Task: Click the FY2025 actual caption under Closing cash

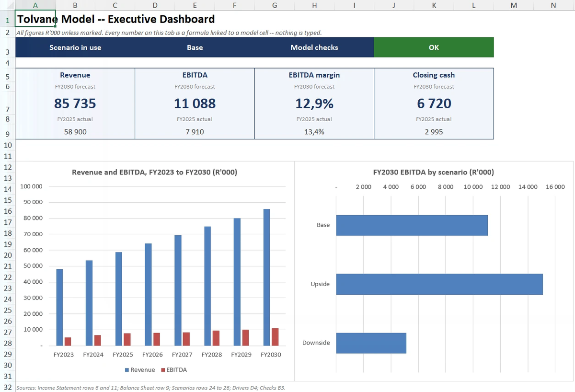Action: [x=434, y=119]
